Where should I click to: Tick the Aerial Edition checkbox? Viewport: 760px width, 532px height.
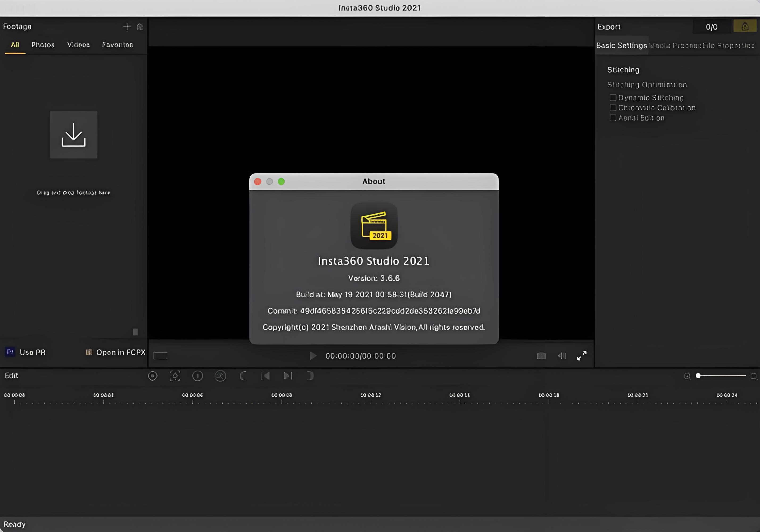click(613, 118)
